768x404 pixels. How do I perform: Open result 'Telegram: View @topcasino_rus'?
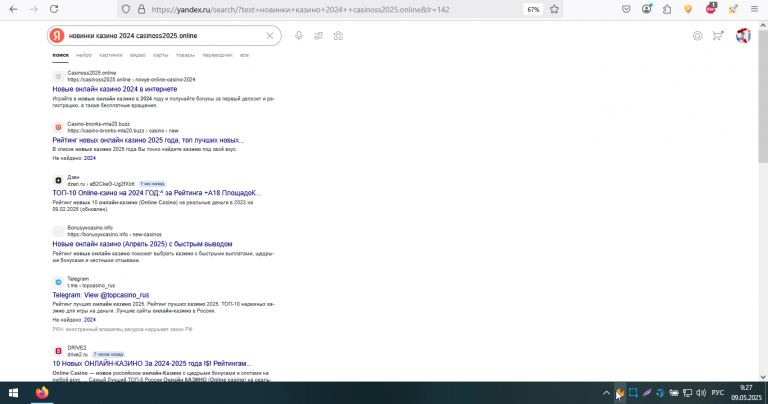[101, 295]
